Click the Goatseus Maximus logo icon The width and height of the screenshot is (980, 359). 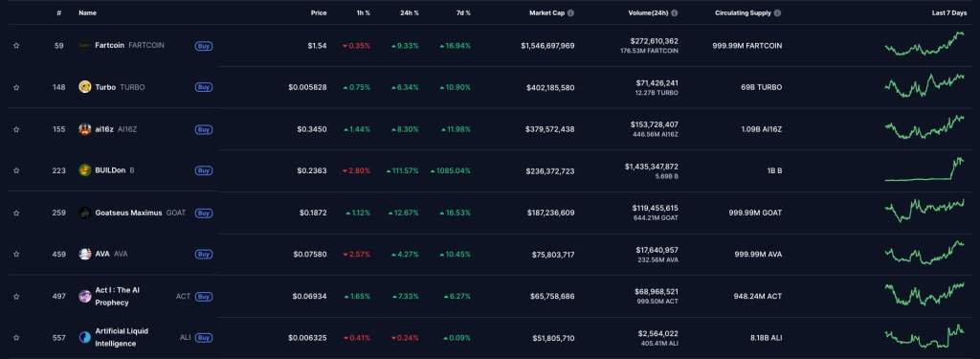[85, 213]
